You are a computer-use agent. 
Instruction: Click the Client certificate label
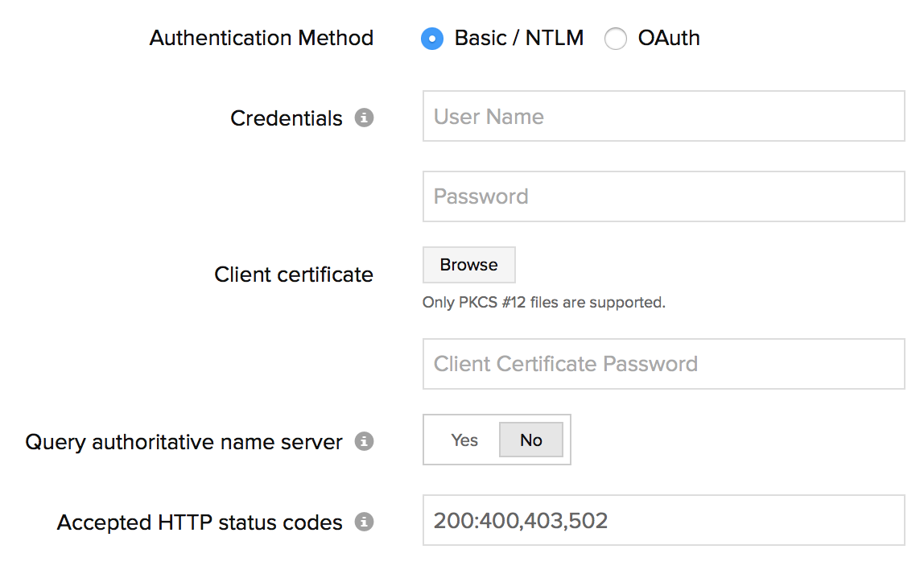[x=294, y=275]
